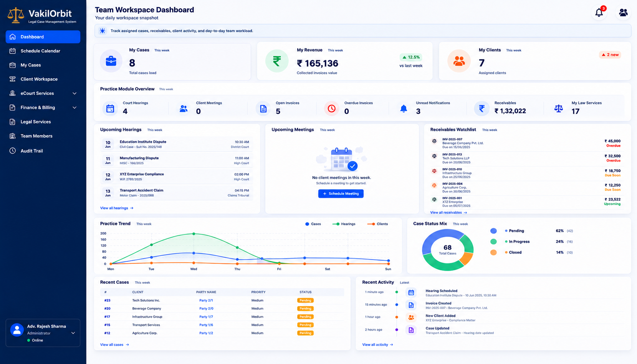This screenshot has width=637, height=364.
Task: Click case number #12
Action: point(107,333)
